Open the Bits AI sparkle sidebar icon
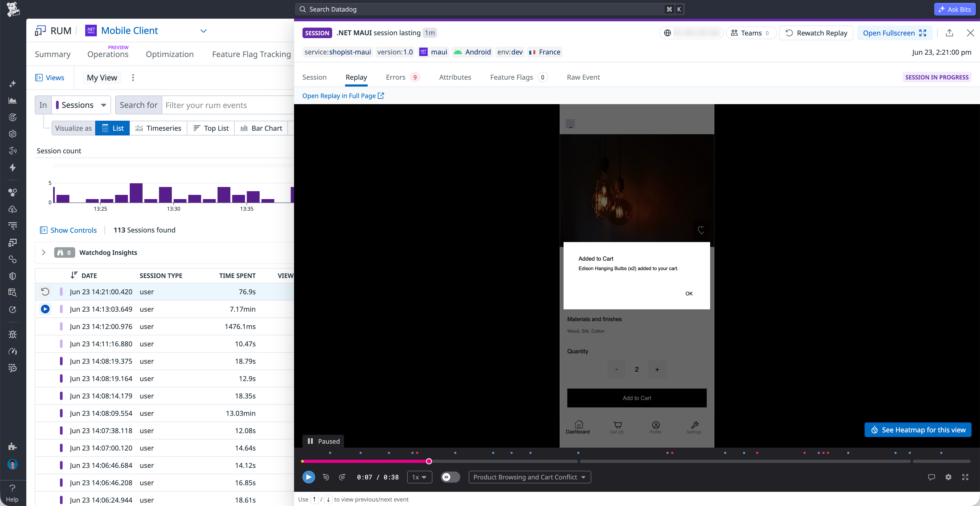Screen dimensions: 980x506 click(x=13, y=84)
